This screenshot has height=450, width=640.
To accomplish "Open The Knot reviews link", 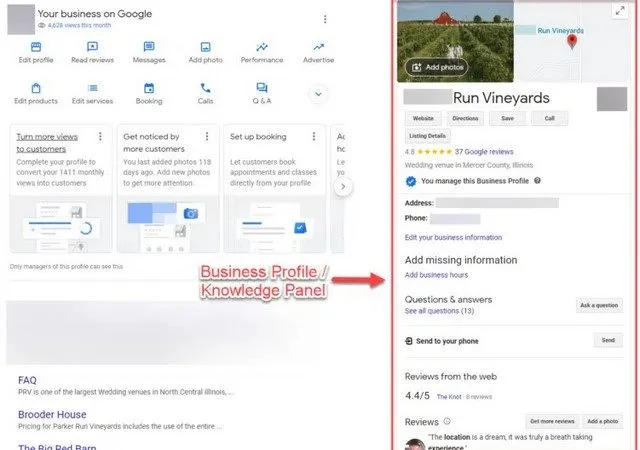I will coord(449,397).
